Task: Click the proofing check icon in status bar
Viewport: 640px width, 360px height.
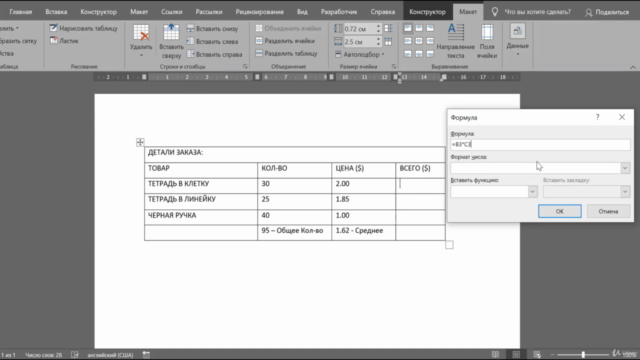Action: click(x=75, y=355)
